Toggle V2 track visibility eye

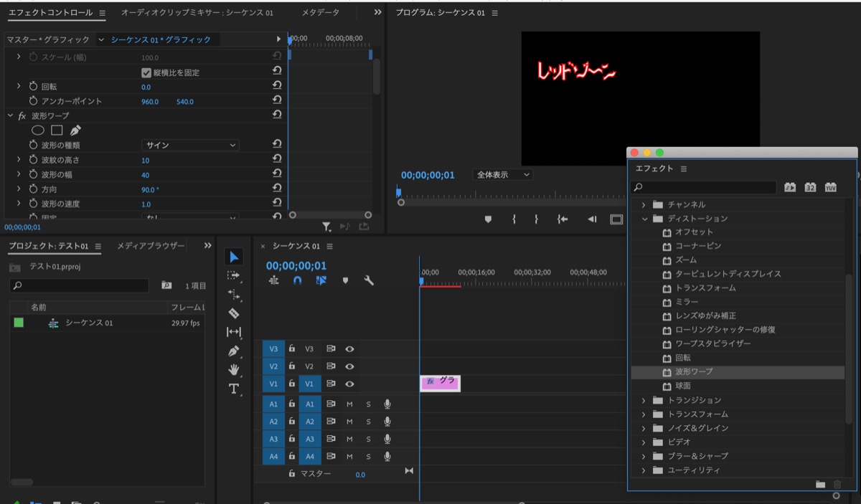pyautogui.click(x=350, y=366)
